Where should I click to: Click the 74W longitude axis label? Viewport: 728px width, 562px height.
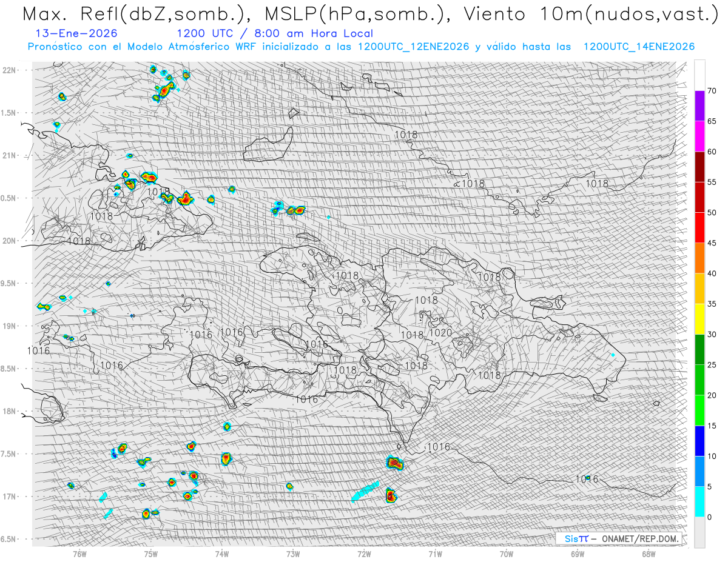222,554
